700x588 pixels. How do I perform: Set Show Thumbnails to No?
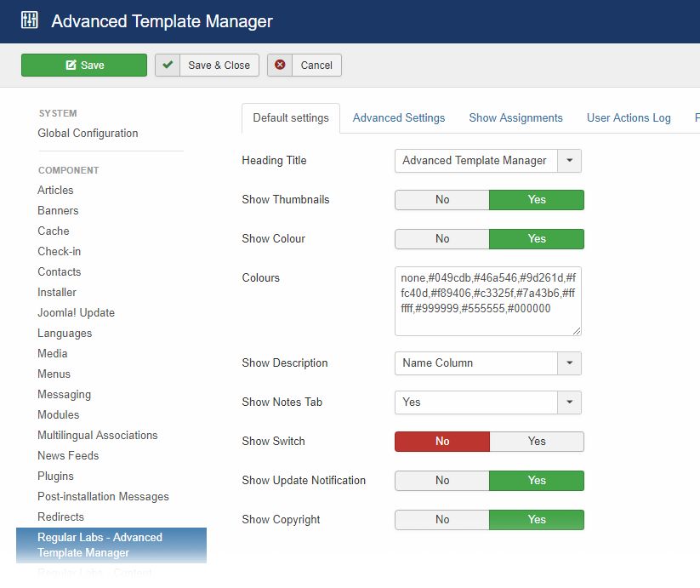click(442, 200)
